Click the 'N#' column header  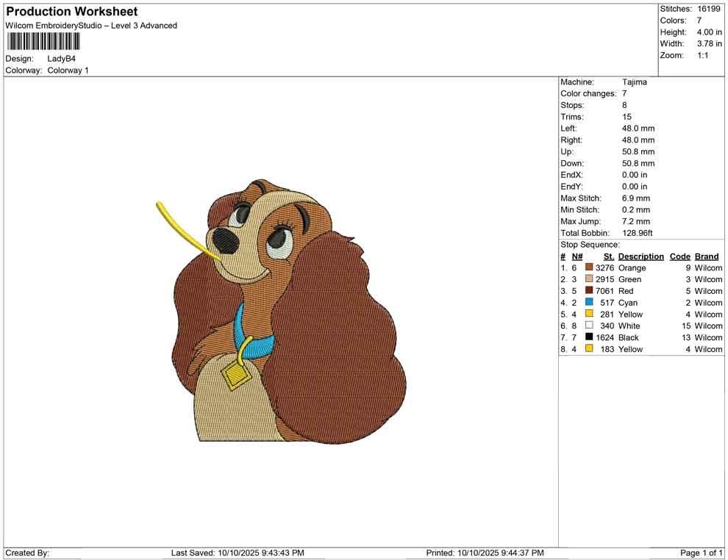(x=577, y=256)
